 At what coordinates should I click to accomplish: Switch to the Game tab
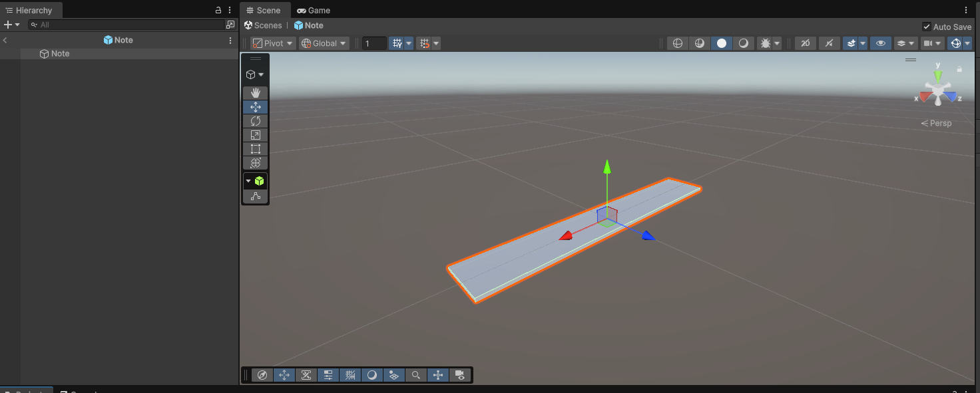314,11
